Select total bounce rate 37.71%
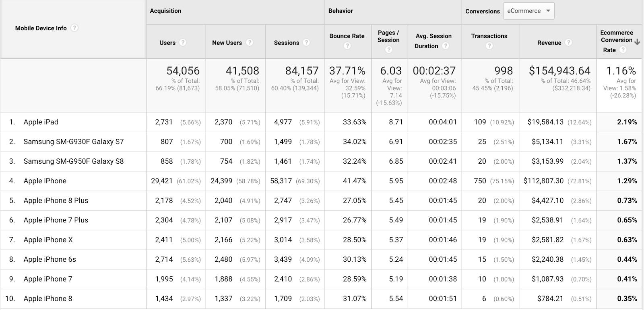 [x=347, y=71]
